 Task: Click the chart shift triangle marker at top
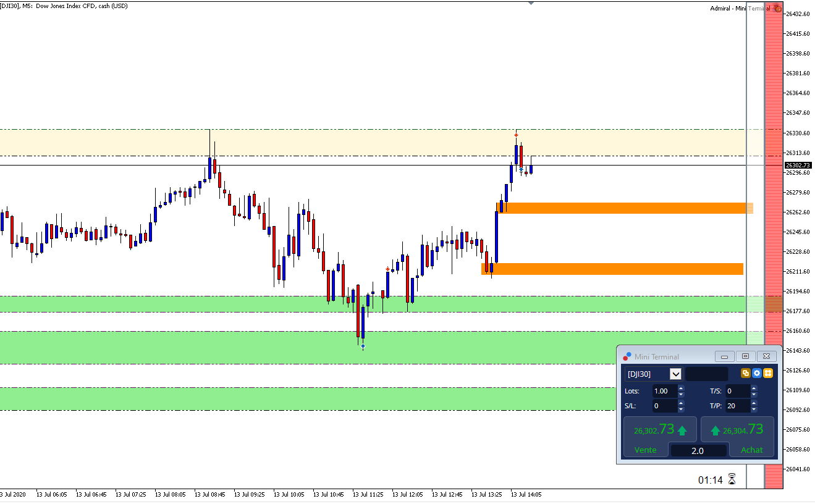(531, 2)
